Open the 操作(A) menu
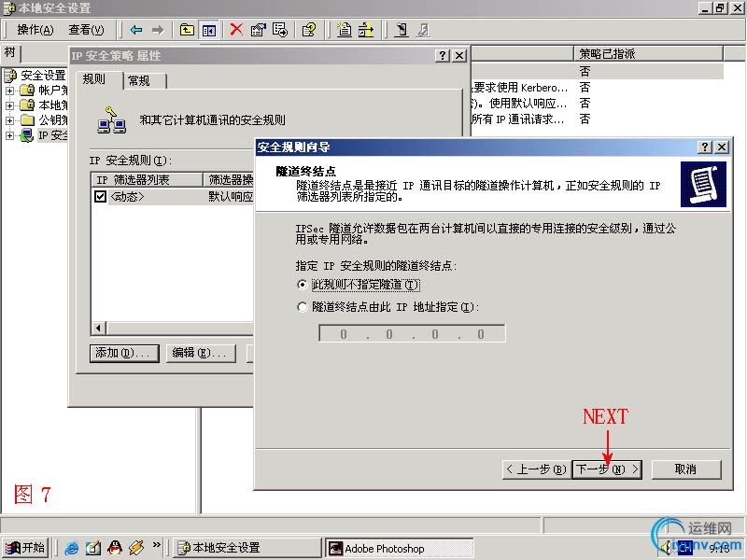 35,30
